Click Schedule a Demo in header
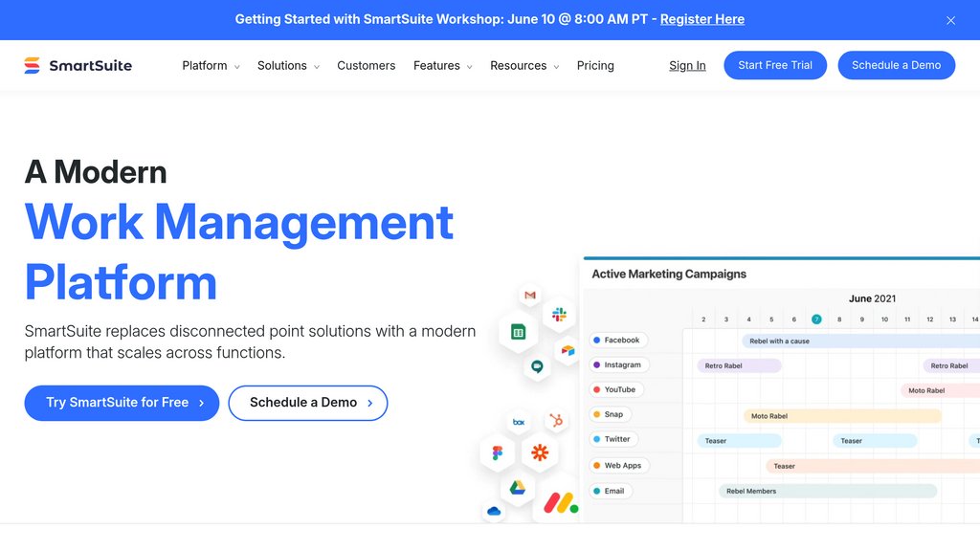 pyautogui.click(x=896, y=65)
